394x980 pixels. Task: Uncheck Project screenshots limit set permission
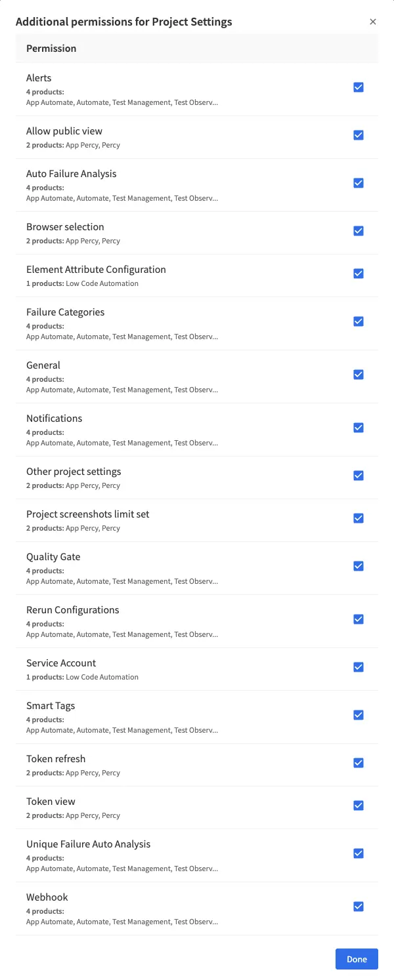pos(359,518)
